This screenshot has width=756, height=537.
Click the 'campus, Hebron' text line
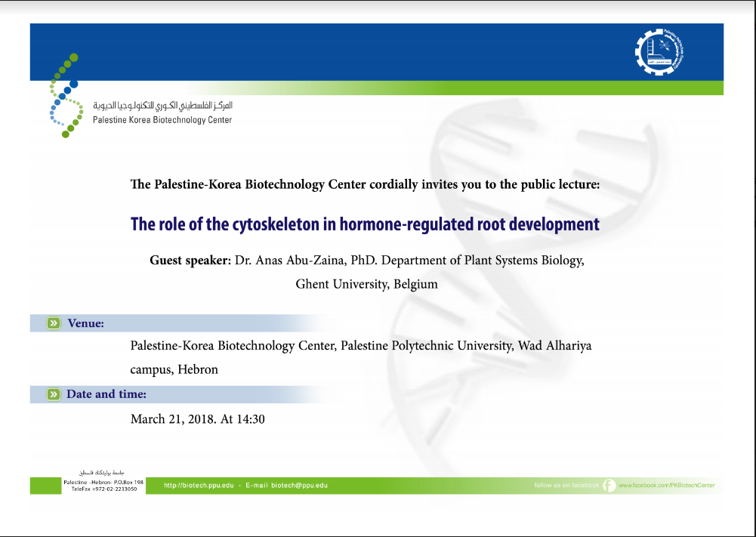pos(174,369)
